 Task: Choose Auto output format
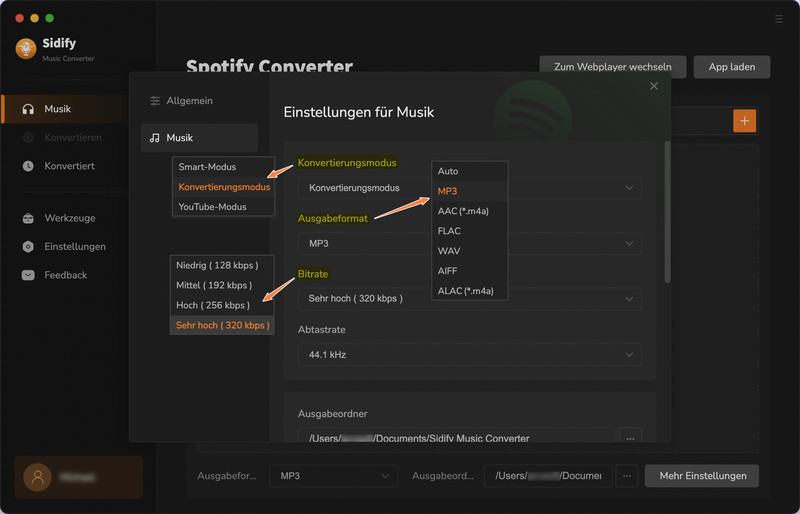(469, 172)
